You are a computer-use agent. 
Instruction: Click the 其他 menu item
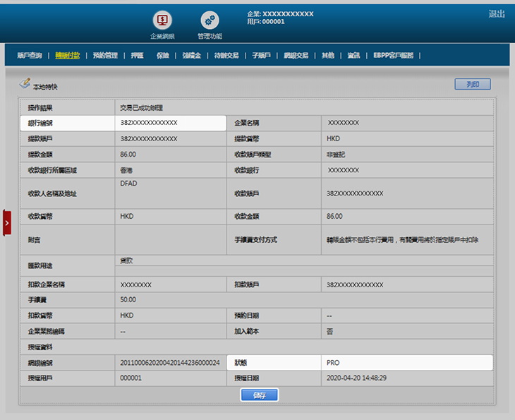point(328,55)
